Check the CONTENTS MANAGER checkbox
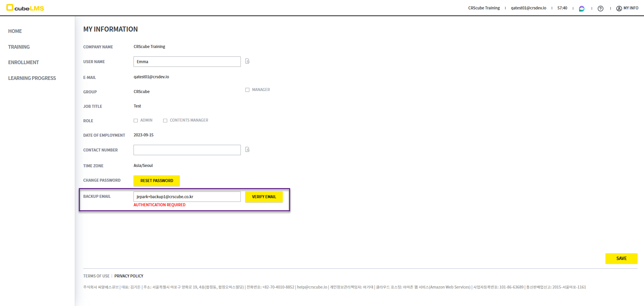644x306 pixels. coord(165,121)
